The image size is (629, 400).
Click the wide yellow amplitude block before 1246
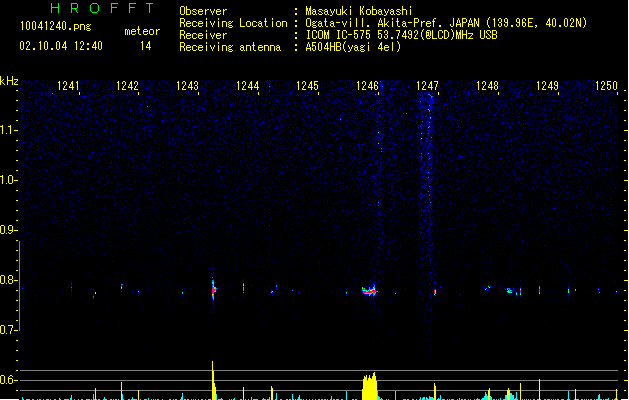[x=369, y=386]
